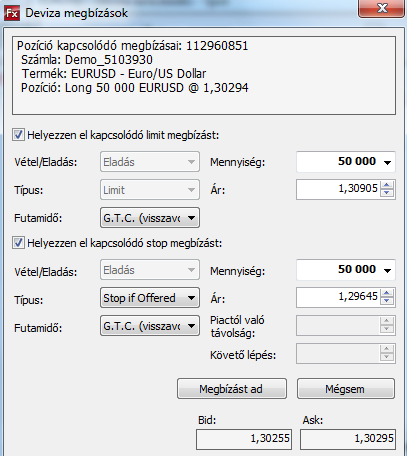Image resolution: width=407 pixels, height=456 pixels.
Task: Open the Stop if Offered type dropdown
Action: 150,298
